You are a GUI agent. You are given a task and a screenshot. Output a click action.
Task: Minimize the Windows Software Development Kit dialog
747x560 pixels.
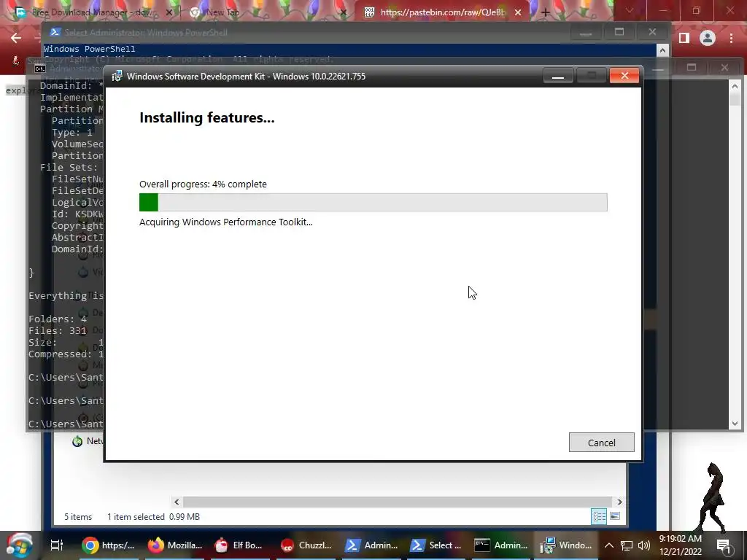pos(558,76)
